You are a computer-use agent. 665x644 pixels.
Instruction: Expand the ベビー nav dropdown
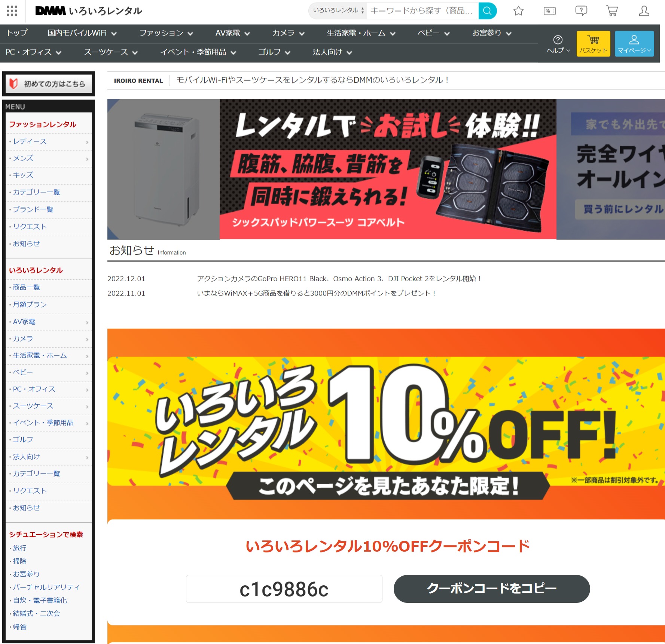coord(433,33)
